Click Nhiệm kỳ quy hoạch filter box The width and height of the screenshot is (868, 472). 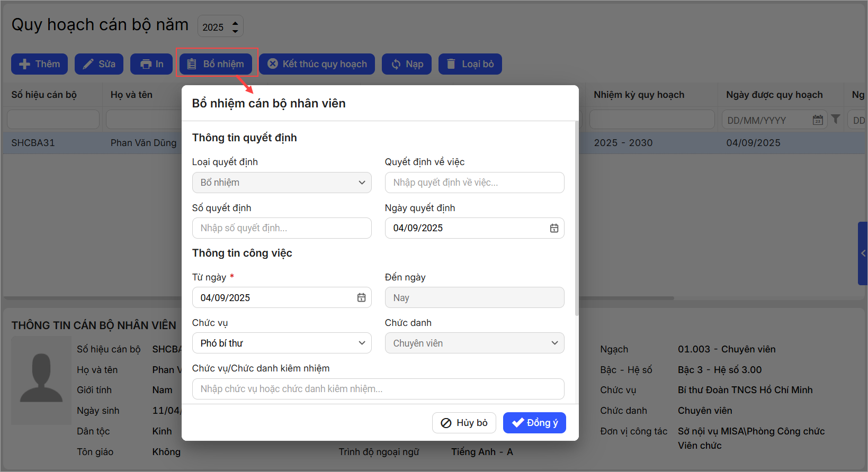coord(652,120)
